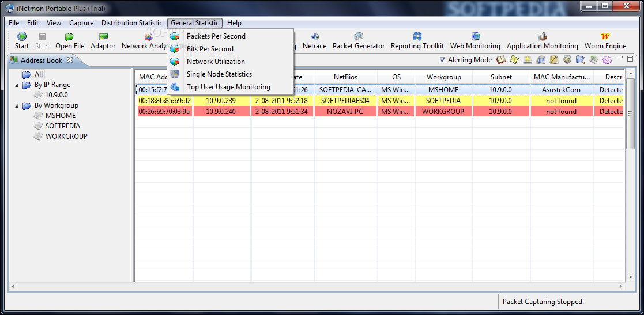Image resolution: width=644 pixels, height=315 pixels.
Task: Launch the Netrace tool
Action: (315, 36)
